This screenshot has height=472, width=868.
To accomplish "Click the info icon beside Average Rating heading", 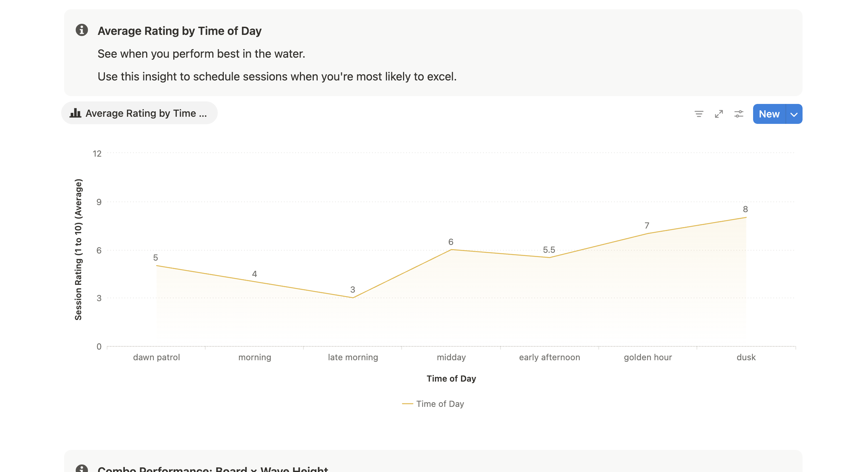I will point(82,30).
